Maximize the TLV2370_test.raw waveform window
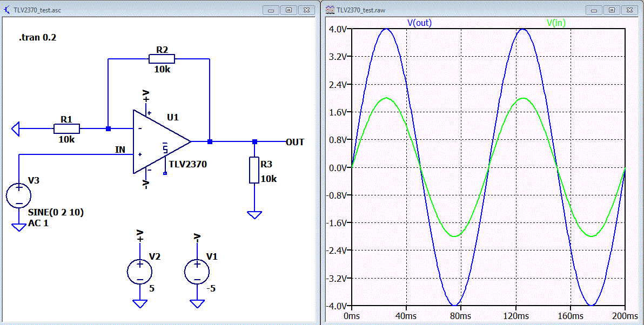Screen dimensions: 644x325 (612, 10)
